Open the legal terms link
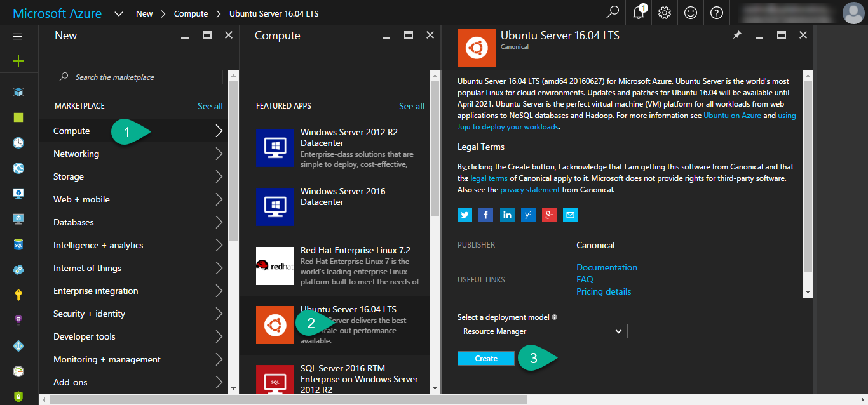The width and height of the screenshot is (868, 405). (x=489, y=178)
